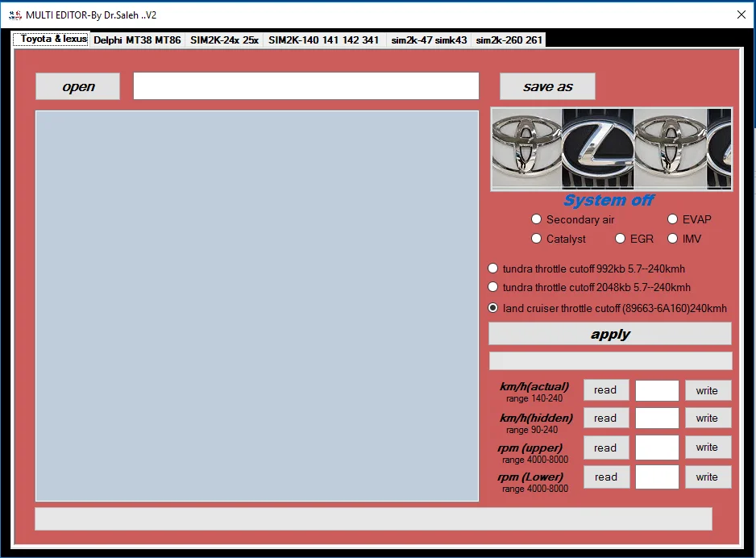The width and height of the screenshot is (756, 558).
Task: Click read next to km/h(actual)
Action: pyautogui.click(x=605, y=390)
